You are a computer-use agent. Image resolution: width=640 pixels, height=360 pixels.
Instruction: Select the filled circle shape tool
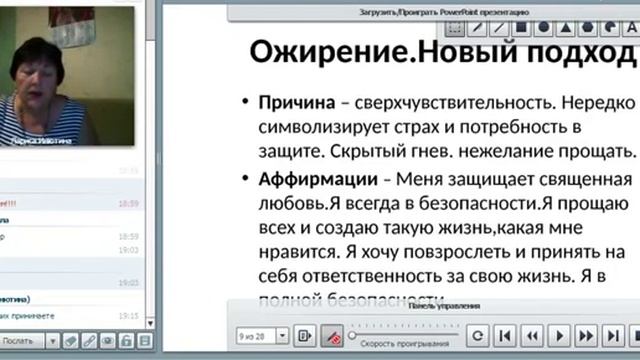pos(543,28)
